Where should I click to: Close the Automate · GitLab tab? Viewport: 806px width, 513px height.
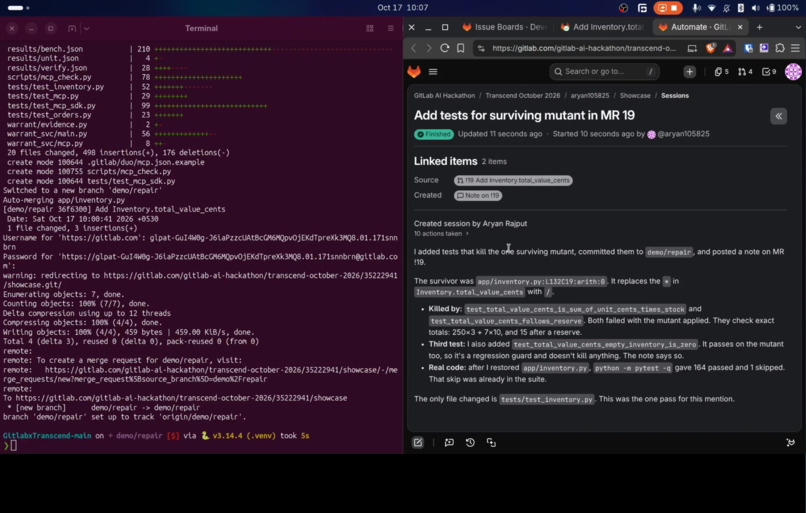[x=740, y=27]
